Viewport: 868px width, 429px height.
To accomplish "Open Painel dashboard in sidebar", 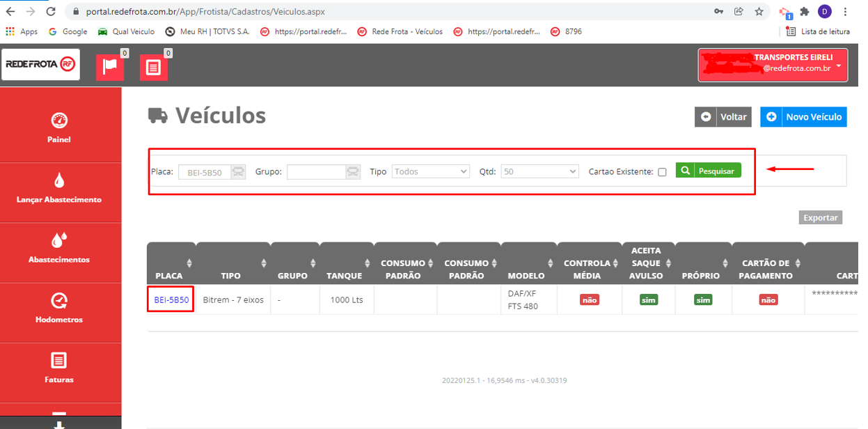I will pos(60,127).
